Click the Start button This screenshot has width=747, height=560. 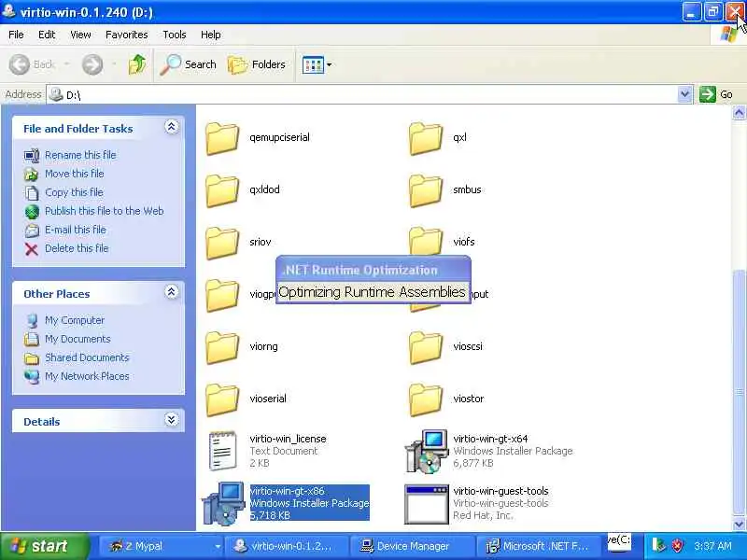44,546
